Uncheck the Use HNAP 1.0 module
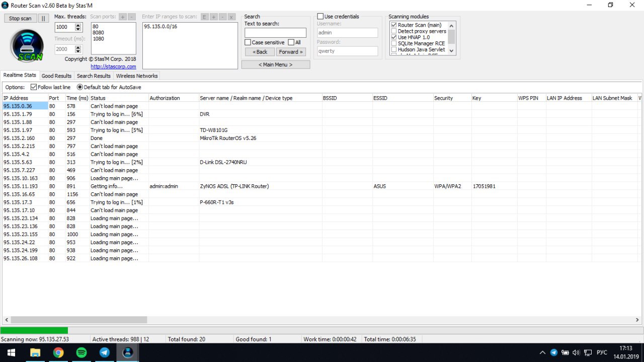This screenshot has width=644, height=362. 394,37
